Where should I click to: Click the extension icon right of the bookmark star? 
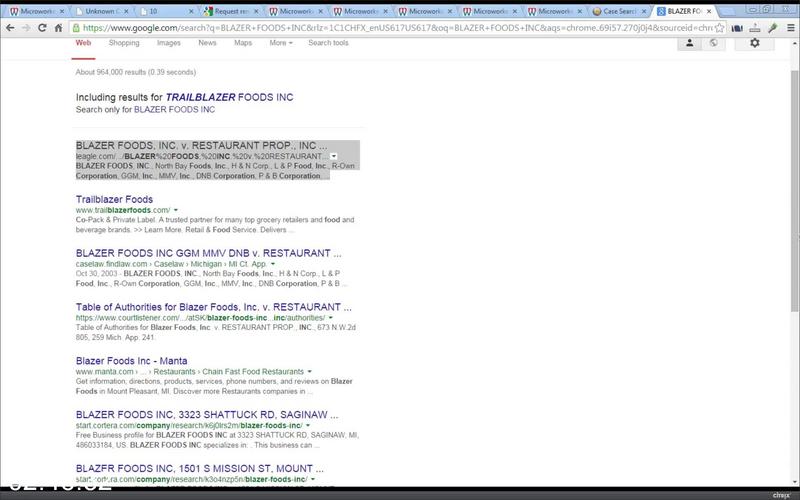(737, 28)
